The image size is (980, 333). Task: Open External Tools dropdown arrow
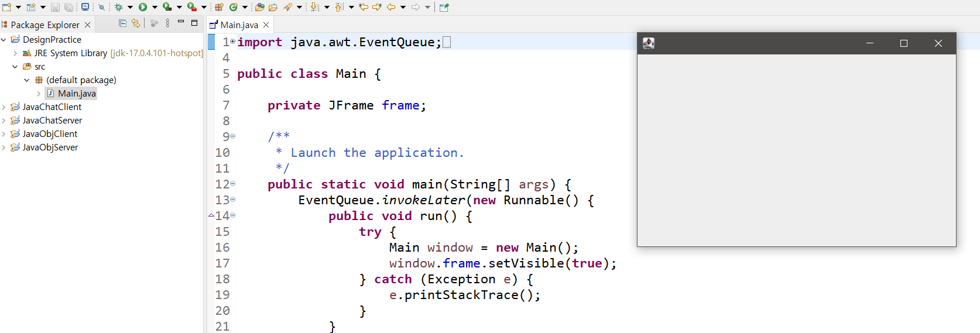(x=204, y=7)
